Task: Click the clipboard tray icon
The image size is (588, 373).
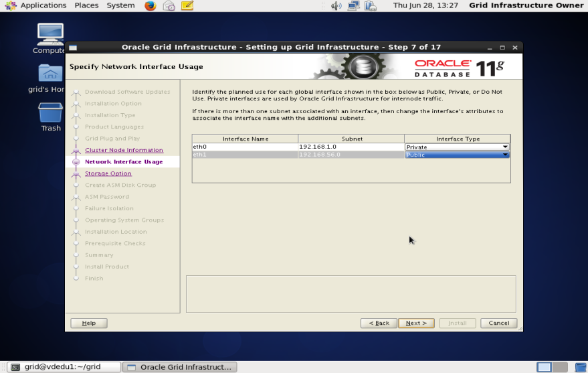Action: (x=371, y=5)
